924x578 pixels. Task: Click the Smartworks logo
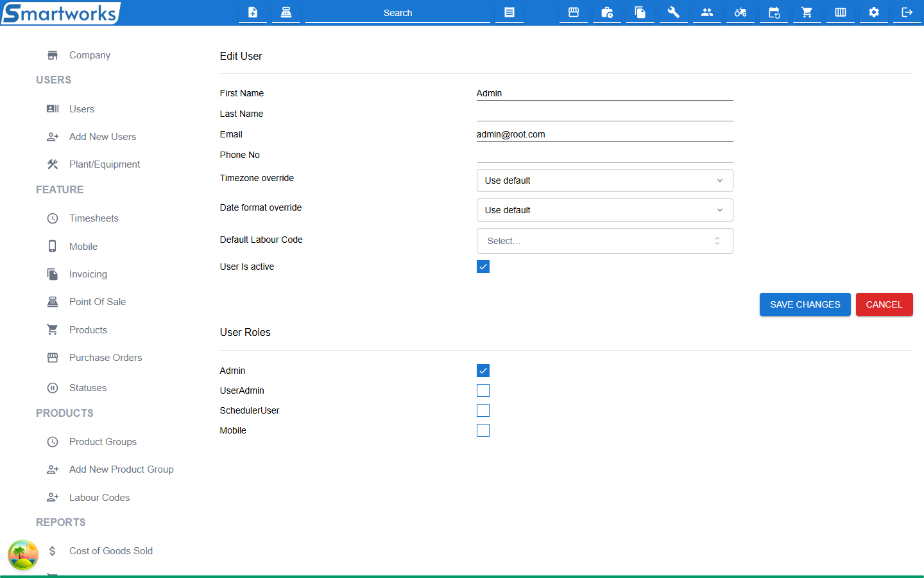(60, 13)
